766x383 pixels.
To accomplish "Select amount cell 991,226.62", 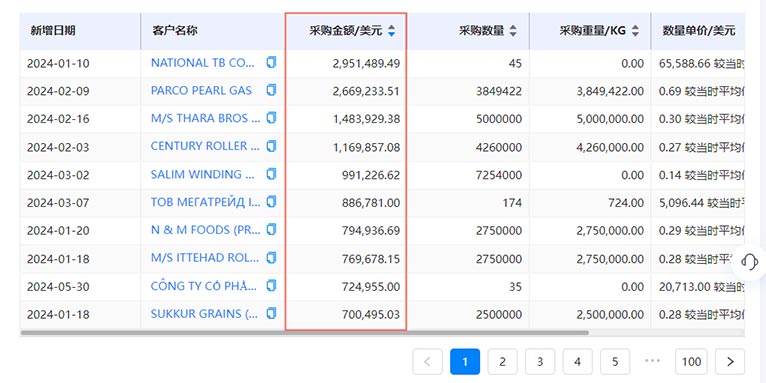I will [371, 174].
